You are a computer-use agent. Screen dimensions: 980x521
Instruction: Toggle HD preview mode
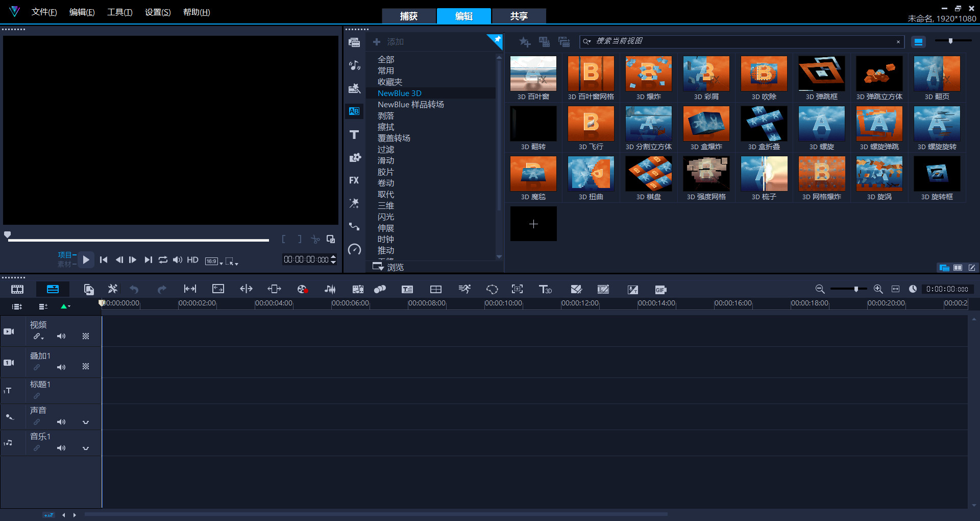click(192, 260)
